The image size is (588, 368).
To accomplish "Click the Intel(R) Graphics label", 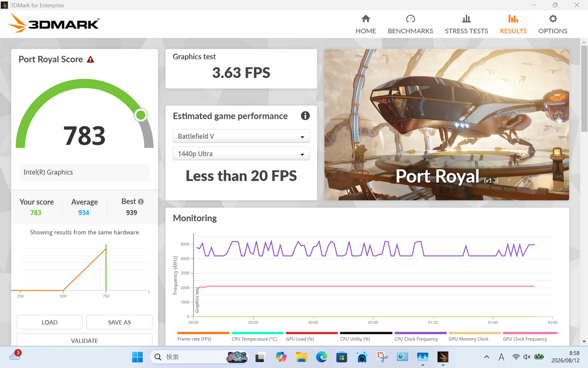I will [48, 172].
